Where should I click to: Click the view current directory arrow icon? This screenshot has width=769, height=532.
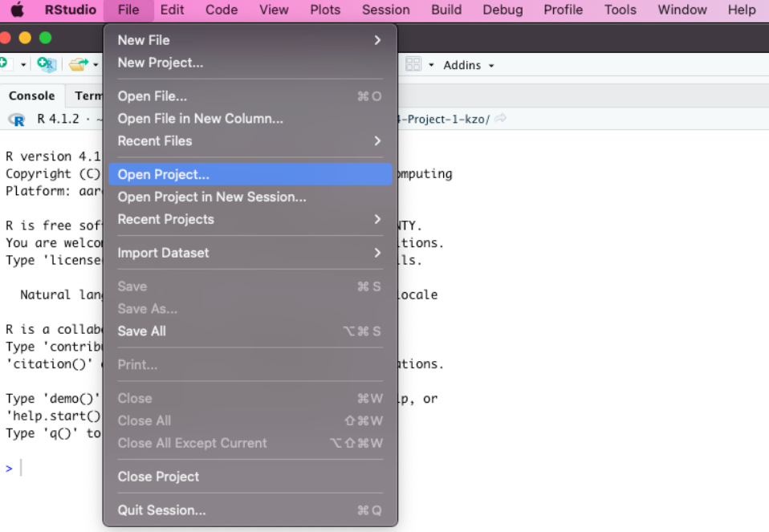(500, 119)
